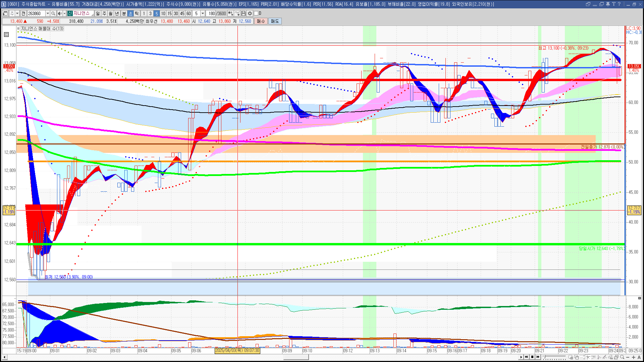644x362 pixels.
Task: Click the bottom magnifier zoom icon
Action: (x=622, y=357)
